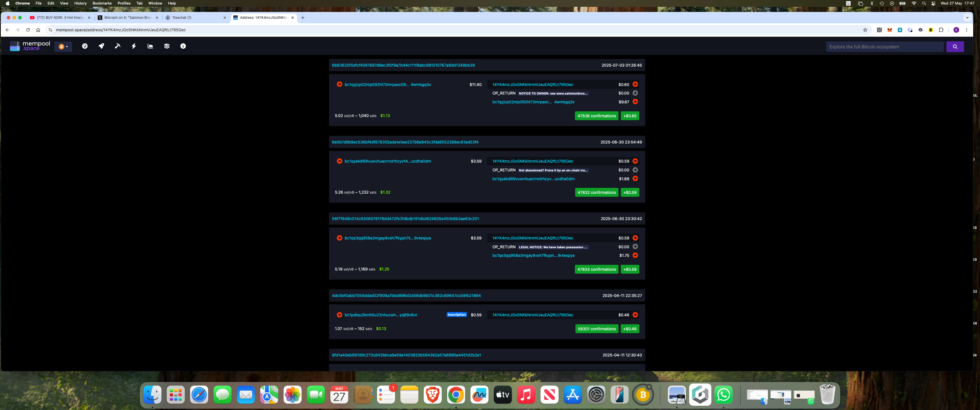Reload the current page
This screenshot has width=980, height=410.
pyautogui.click(x=28, y=30)
